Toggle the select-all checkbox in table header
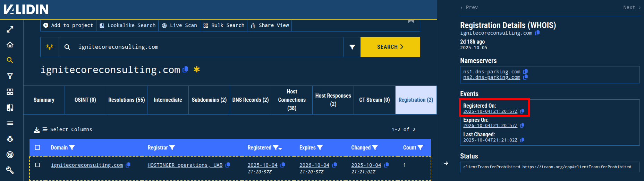Viewport: 644px width, 181px height. 37,147
